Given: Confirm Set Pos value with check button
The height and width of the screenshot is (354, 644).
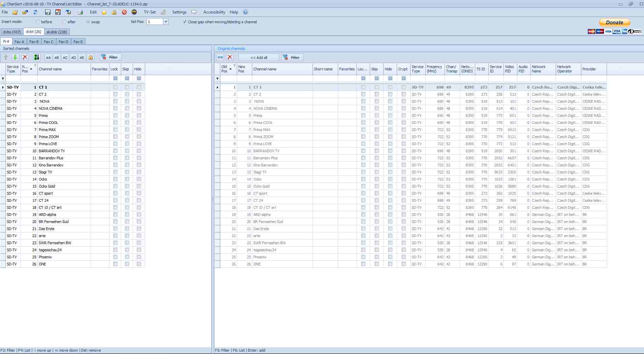Looking at the screenshot, I should (166, 22).
